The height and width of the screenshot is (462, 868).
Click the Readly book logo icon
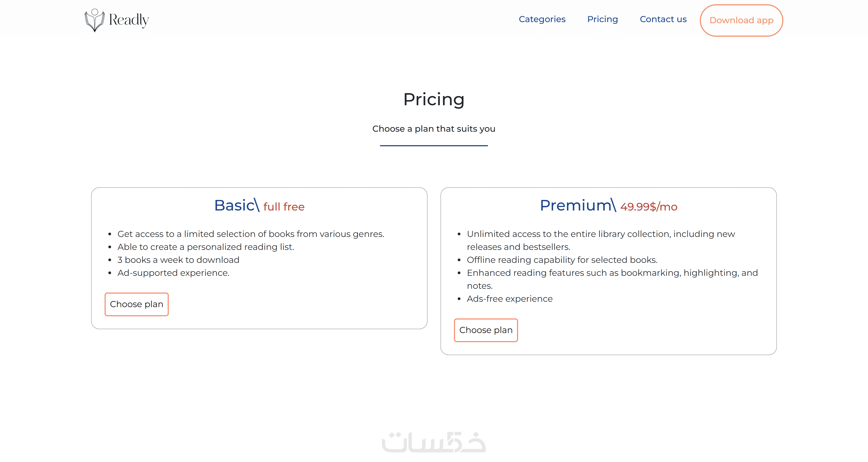point(94,20)
